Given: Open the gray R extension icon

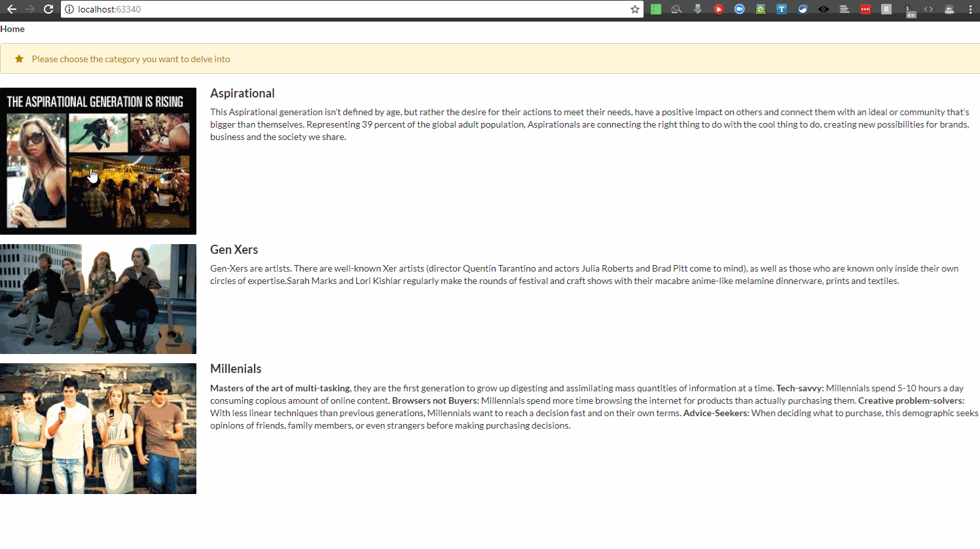Looking at the screenshot, I should (x=886, y=9).
